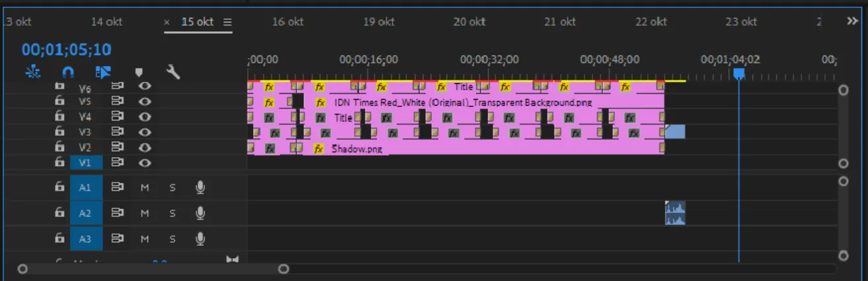Open Timeline Display Settings wrench
The image size is (868, 281).
coord(173,71)
